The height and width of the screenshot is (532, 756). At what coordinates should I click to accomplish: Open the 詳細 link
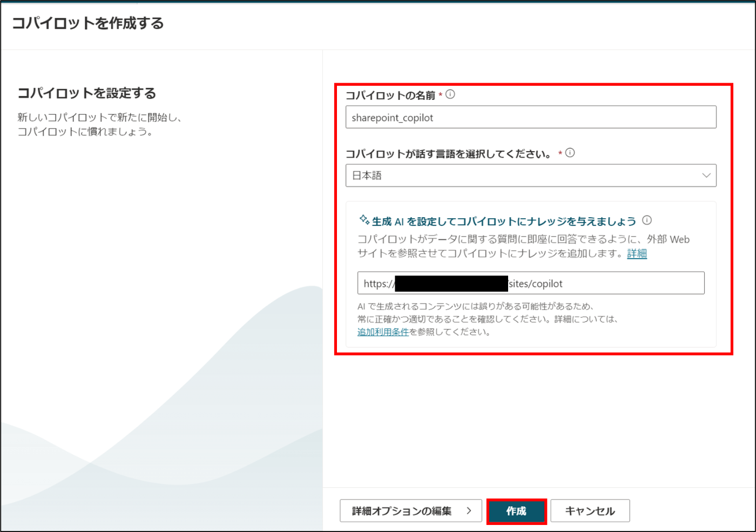coord(637,253)
